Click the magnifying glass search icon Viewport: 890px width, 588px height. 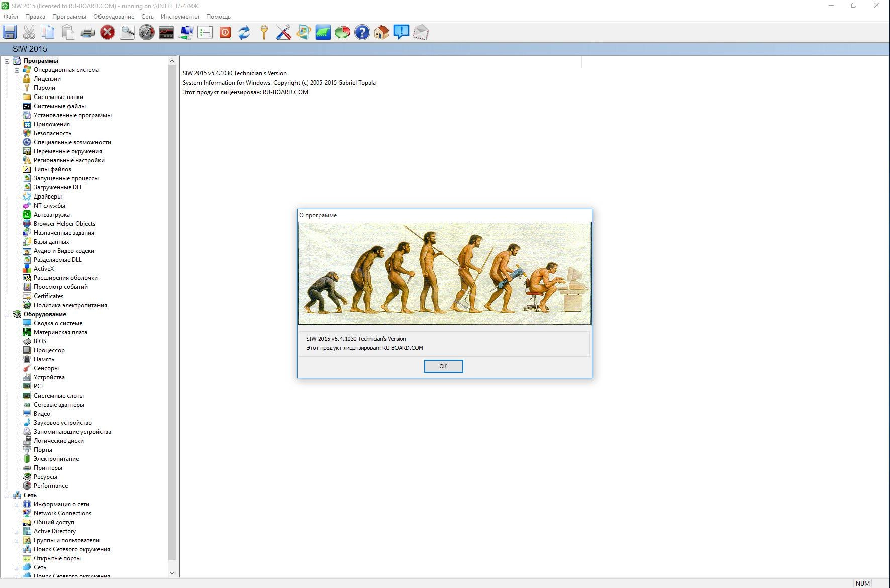click(127, 33)
